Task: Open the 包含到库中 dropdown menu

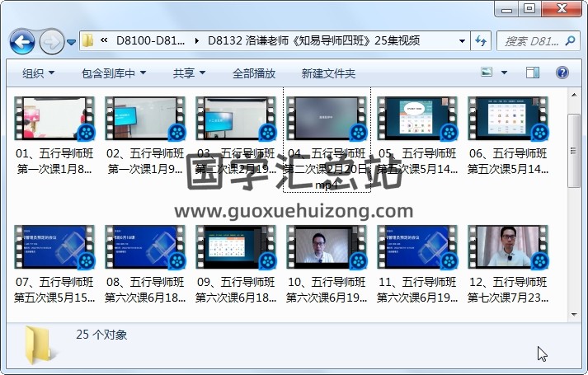Action: [114, 73]
